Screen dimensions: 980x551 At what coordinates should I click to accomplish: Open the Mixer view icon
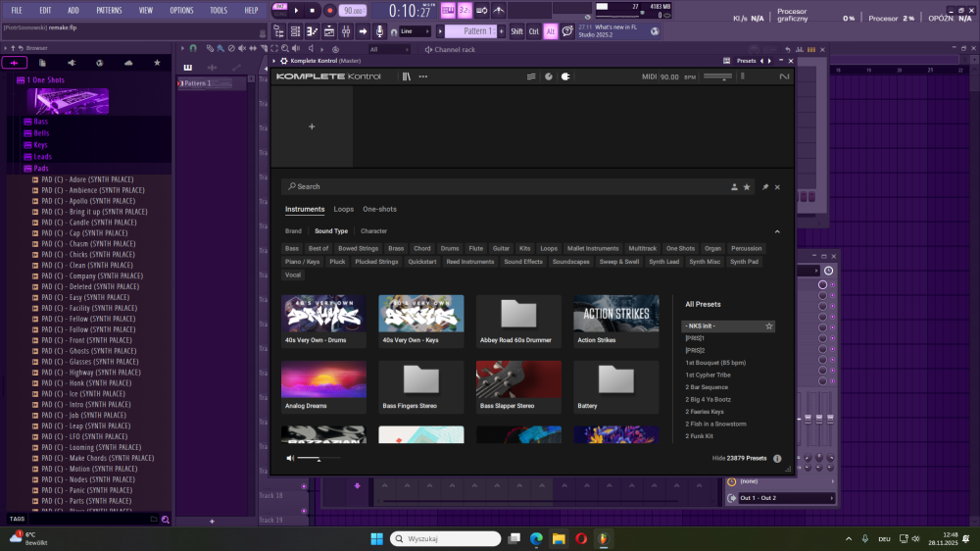pyautogui.click(x=346, y=31)
